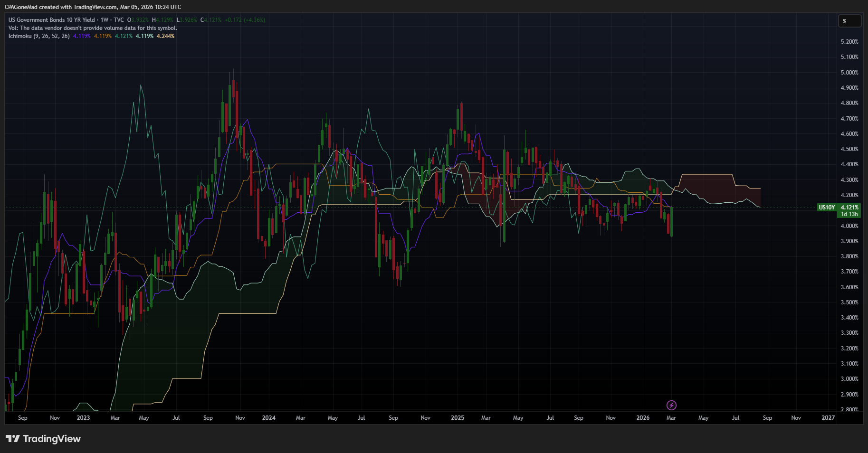
Task: Click the US10Y price label on the right axis
Action: click(827, 208)
